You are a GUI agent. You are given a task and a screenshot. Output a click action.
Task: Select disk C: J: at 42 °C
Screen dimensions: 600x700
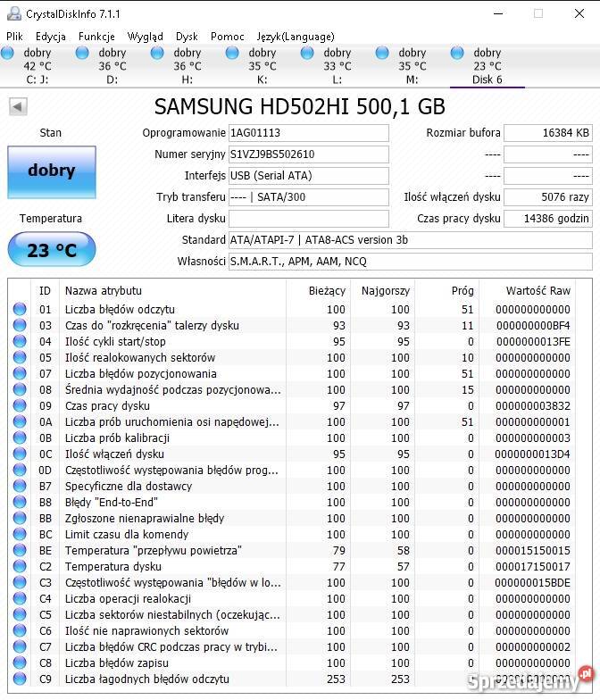37,66
